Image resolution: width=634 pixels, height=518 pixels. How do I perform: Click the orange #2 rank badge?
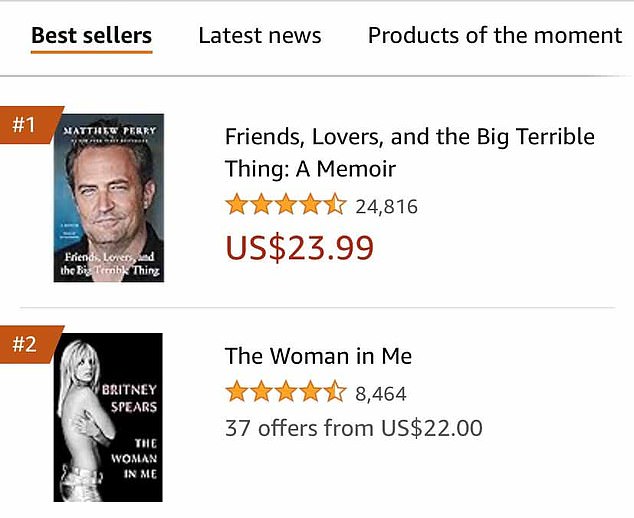25,345
